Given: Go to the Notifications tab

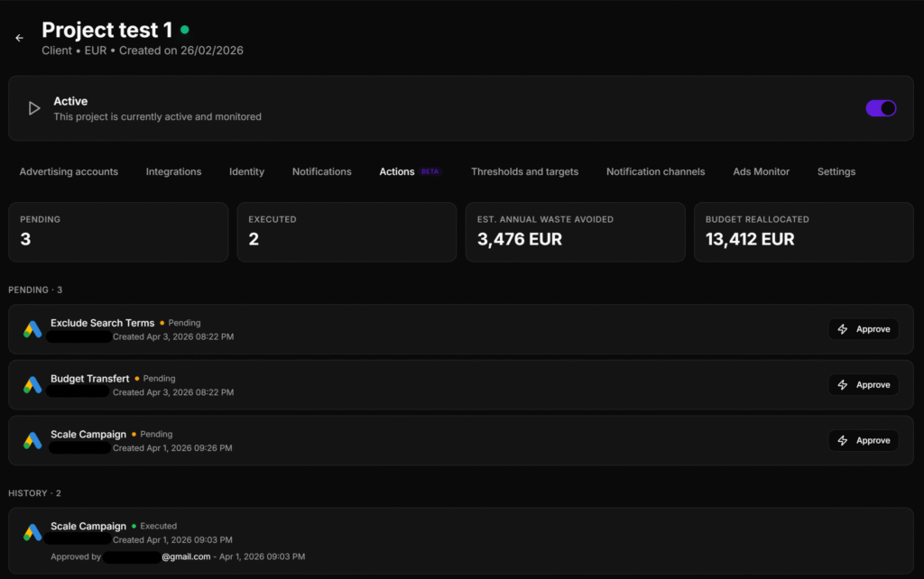Looking at the screenshot, I should click(x=321, y=171).
